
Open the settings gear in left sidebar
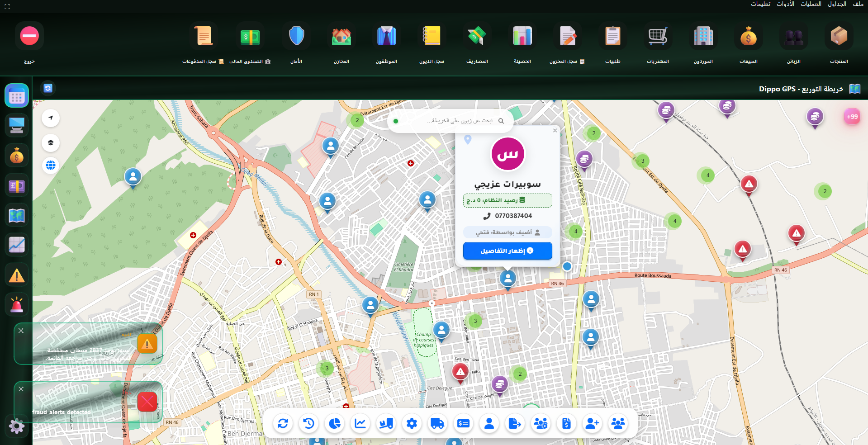(x=17, y=426)
